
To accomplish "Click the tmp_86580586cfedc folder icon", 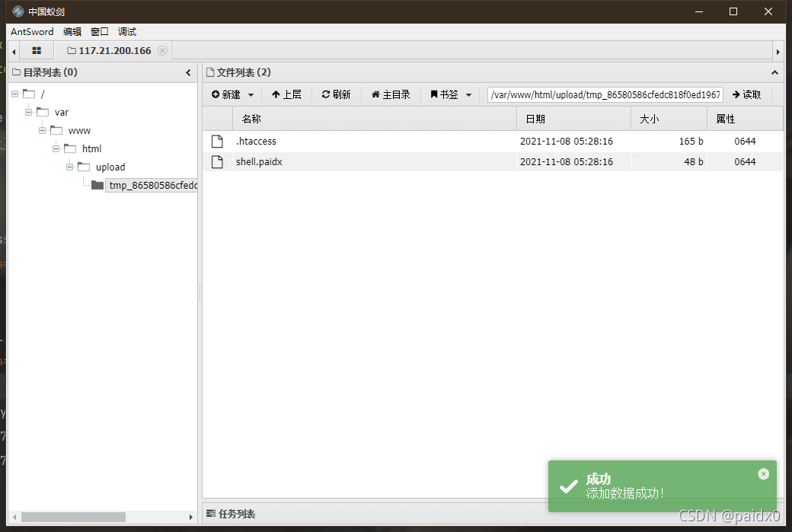I will (97, 185).
